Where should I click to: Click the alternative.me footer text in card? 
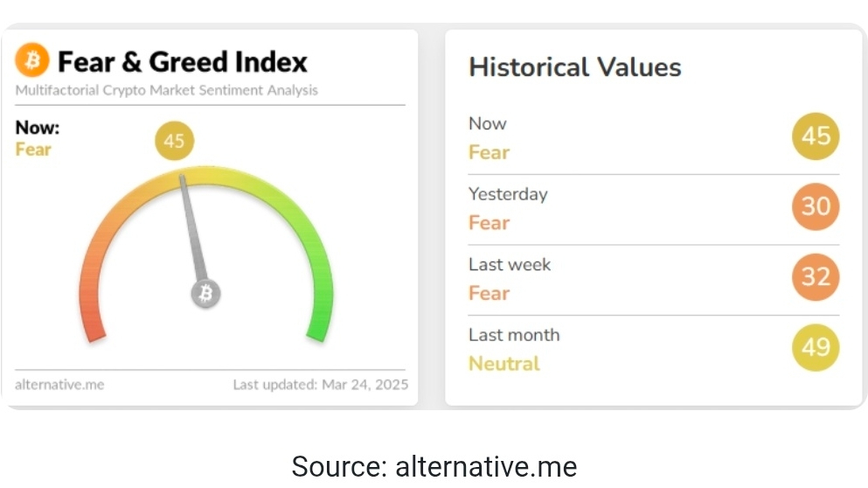[x=59, y=385]
